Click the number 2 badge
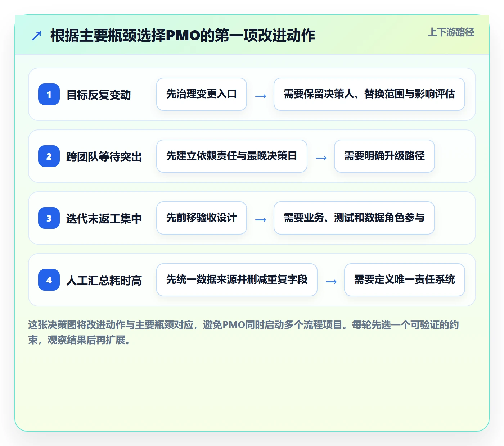 [49, 156]
